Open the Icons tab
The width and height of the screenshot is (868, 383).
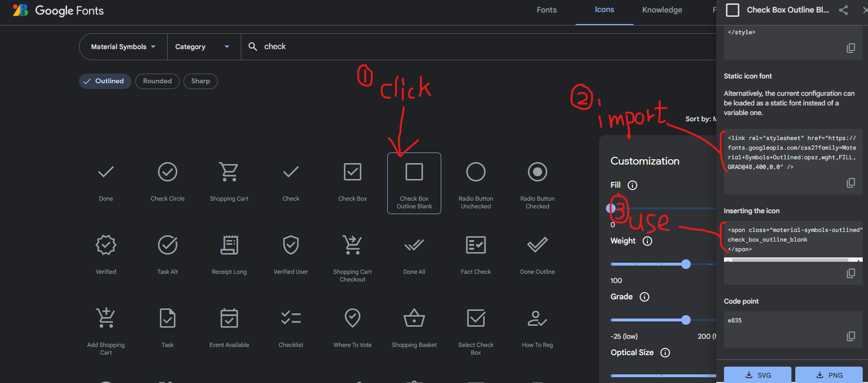[x=605, y=10]
